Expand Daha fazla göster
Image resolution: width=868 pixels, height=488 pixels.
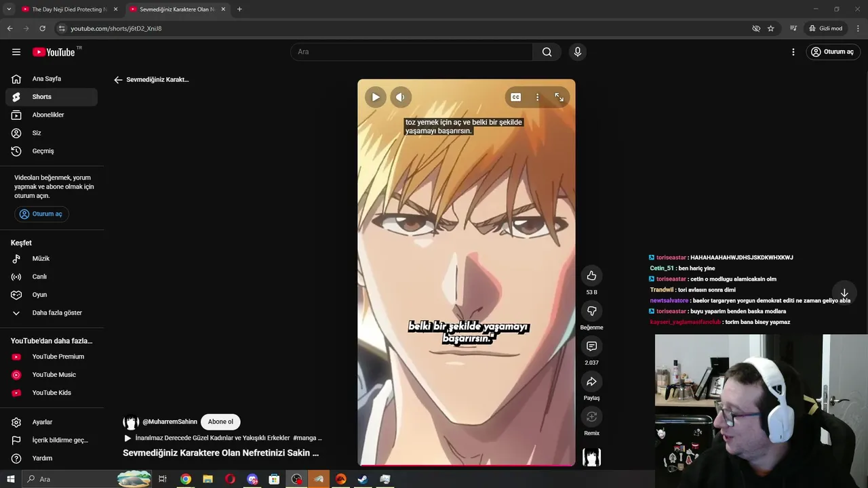52,313
